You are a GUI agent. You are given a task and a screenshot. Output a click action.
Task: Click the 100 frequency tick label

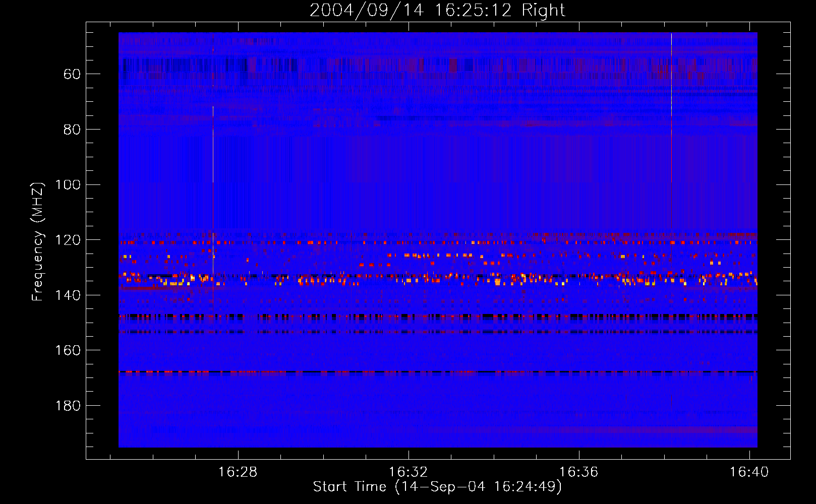click(68, 184)
